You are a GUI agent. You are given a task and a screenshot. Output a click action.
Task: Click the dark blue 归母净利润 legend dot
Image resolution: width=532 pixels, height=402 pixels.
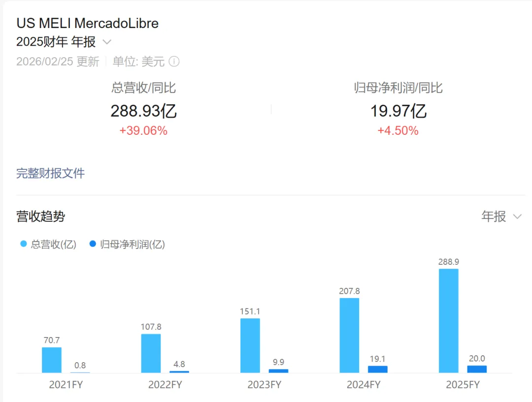tap(93, 244)
